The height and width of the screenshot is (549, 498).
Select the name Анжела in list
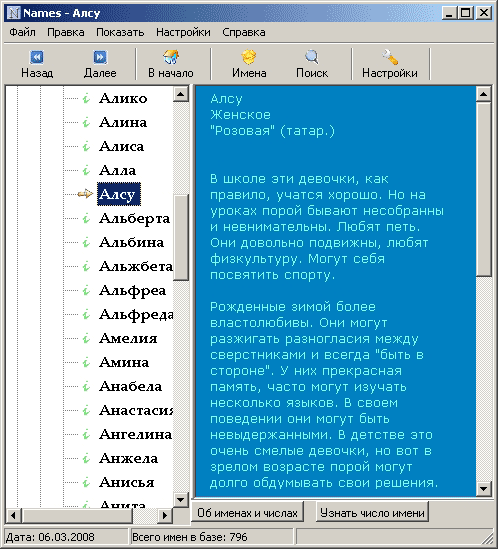tap(129, 459)
